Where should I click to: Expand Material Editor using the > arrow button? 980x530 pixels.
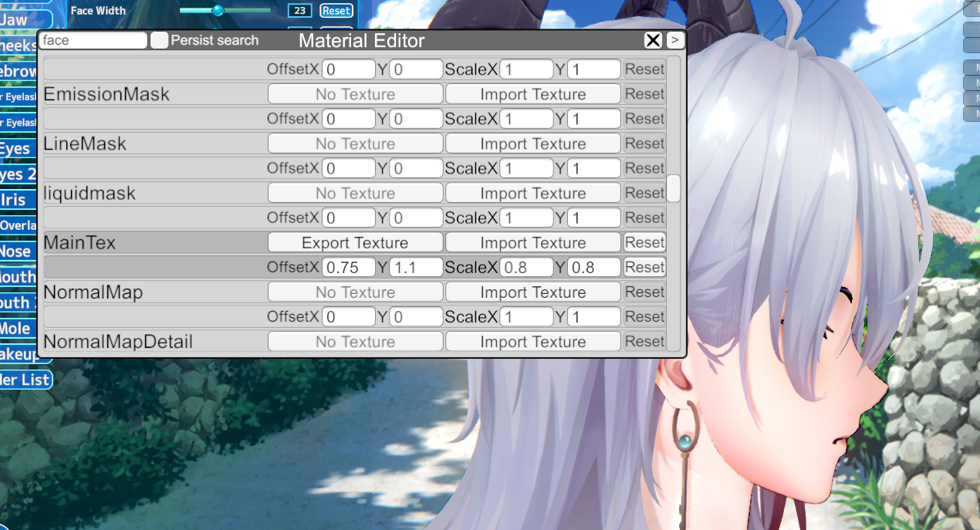click(674, 40)
